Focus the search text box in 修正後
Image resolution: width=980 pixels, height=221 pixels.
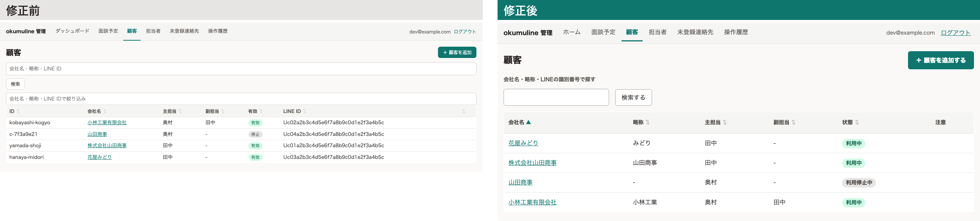tap(556, 98)
